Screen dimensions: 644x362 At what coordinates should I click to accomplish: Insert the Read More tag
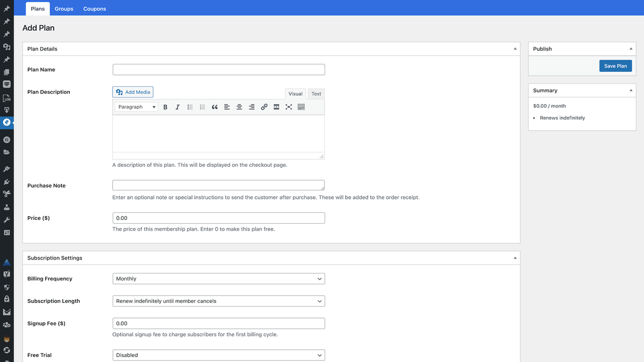pyautogui.click(x=276, y=107)
